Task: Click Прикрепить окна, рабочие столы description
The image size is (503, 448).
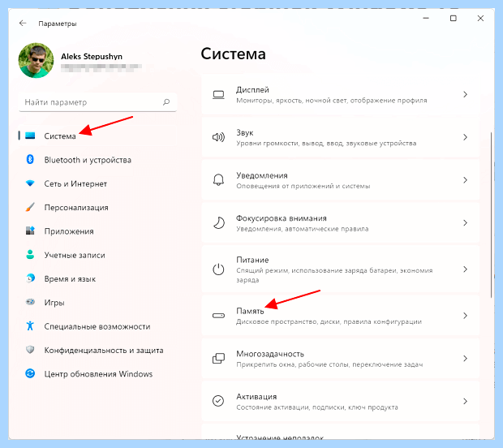Action: [x=329, y=364]
